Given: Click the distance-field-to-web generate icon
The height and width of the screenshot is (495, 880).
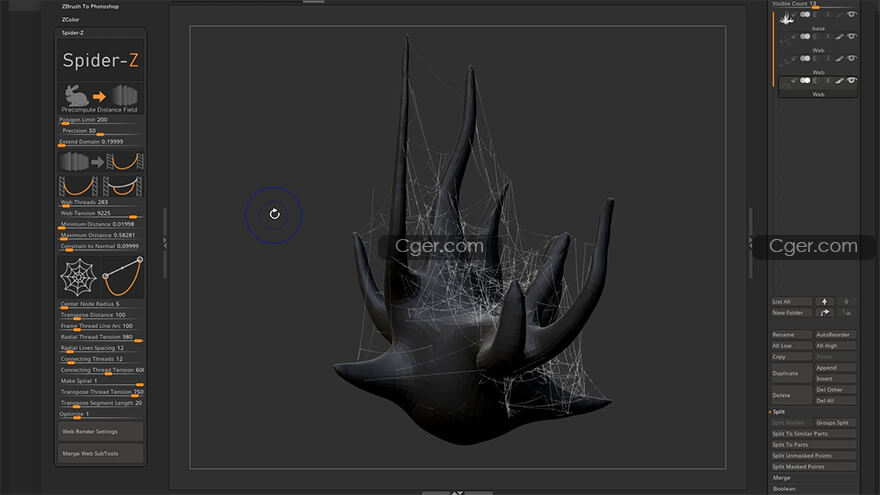Looking at the screenshot, I should tap(101, 162).
